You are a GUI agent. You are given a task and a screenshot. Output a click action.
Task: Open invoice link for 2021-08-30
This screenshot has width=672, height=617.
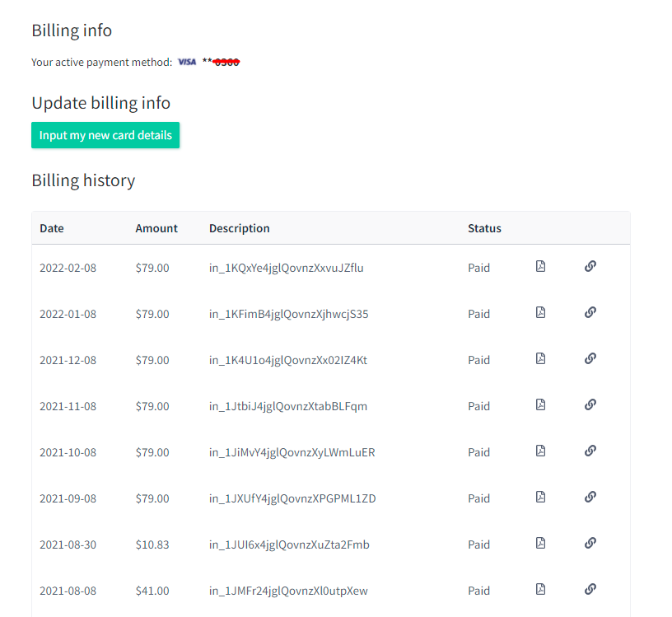(x=590, y=543)
